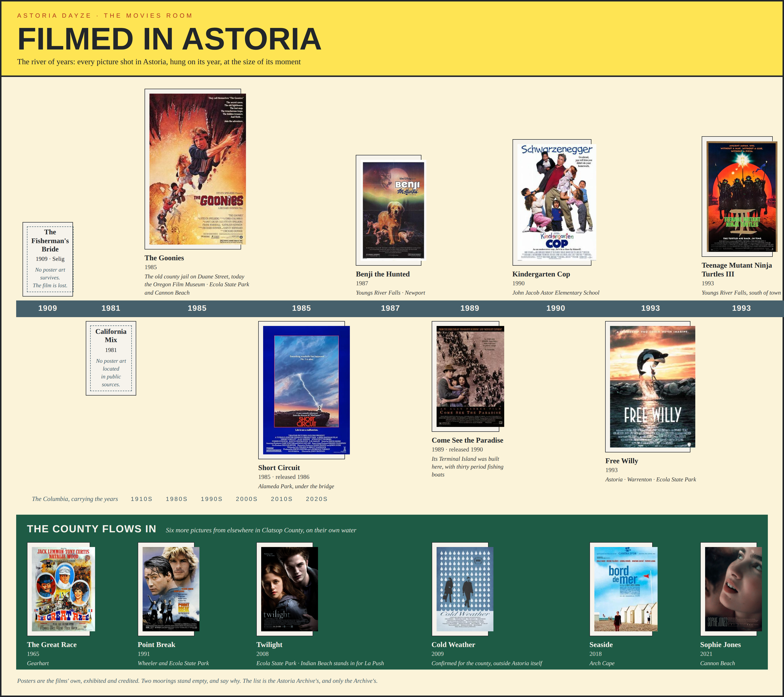Click the California Mix placeholder card
The width and height of the screenshot is (784, 697).
(111, 358)
